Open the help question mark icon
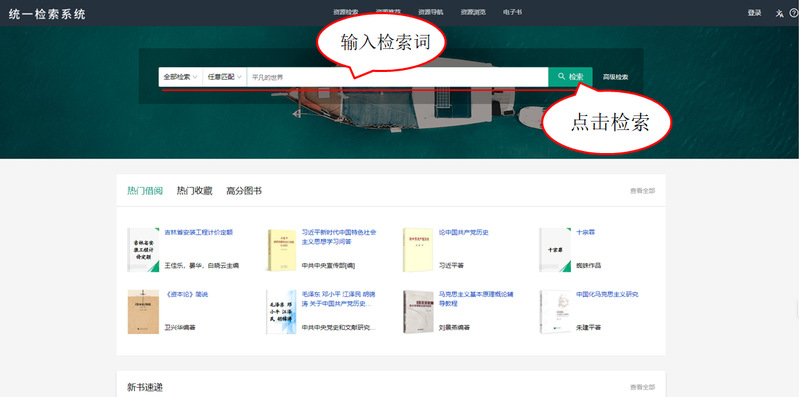 (x=793, y=13)
